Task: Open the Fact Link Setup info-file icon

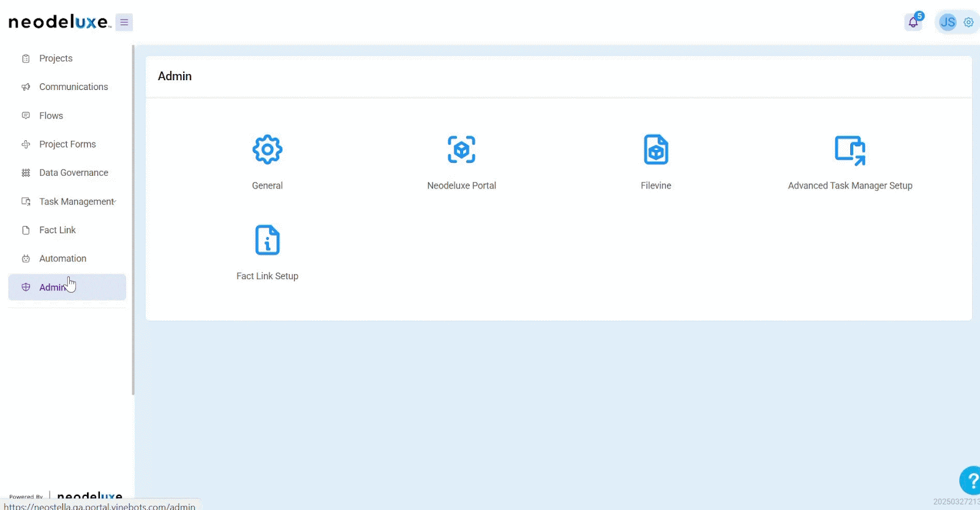Action: coord(267,240)
